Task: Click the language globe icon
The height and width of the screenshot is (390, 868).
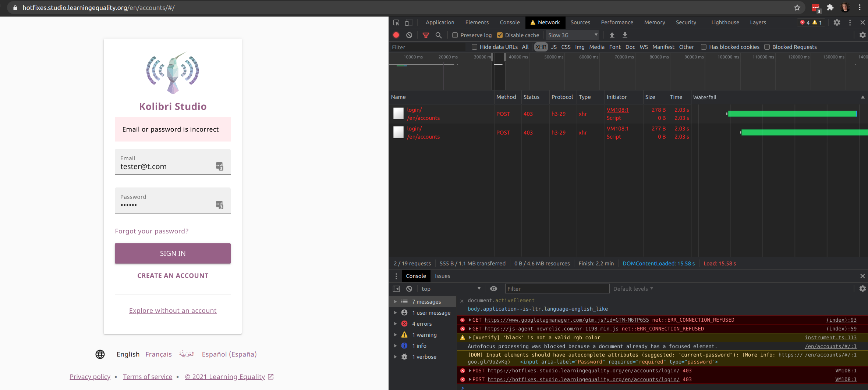Action: click(x=100, y=354)
